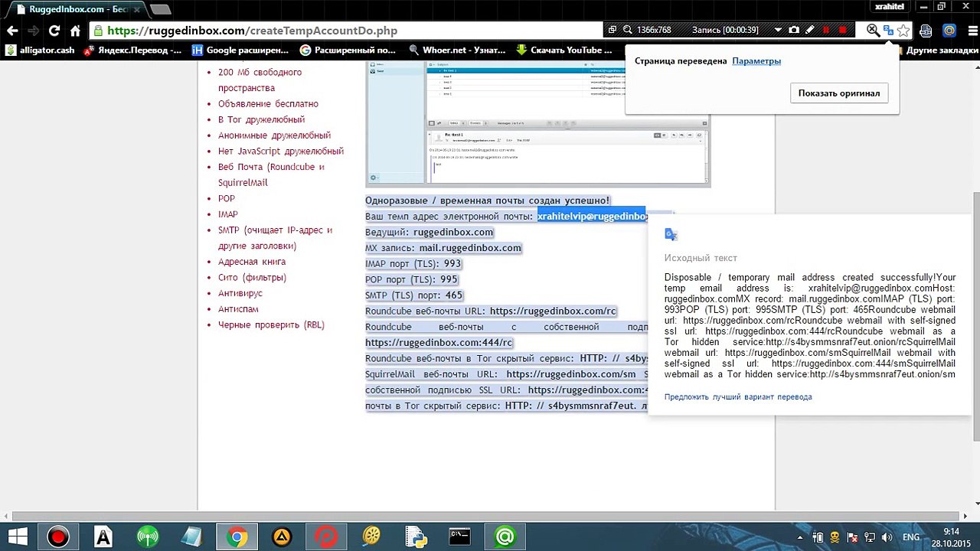Open a new browser tab
Image resolution: width=980 pixels, height=551 pixels.
[x=160, y=9]
